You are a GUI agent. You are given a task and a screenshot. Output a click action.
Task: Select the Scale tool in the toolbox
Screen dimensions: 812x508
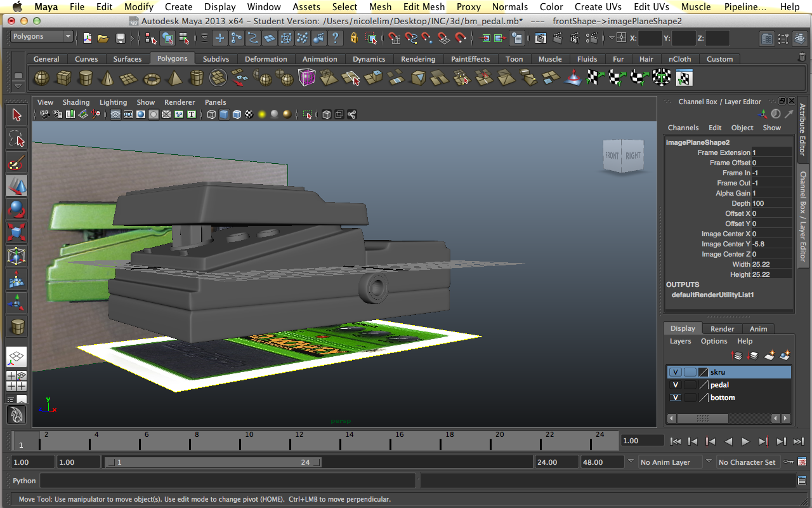16,232
